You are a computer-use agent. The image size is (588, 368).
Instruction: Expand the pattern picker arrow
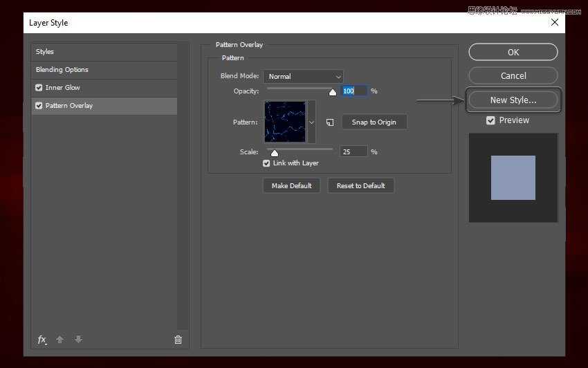tap(311, 122)
